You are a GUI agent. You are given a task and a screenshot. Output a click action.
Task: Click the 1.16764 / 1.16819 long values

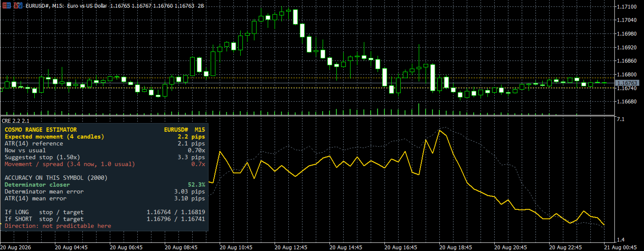click(x=176, y=212)
